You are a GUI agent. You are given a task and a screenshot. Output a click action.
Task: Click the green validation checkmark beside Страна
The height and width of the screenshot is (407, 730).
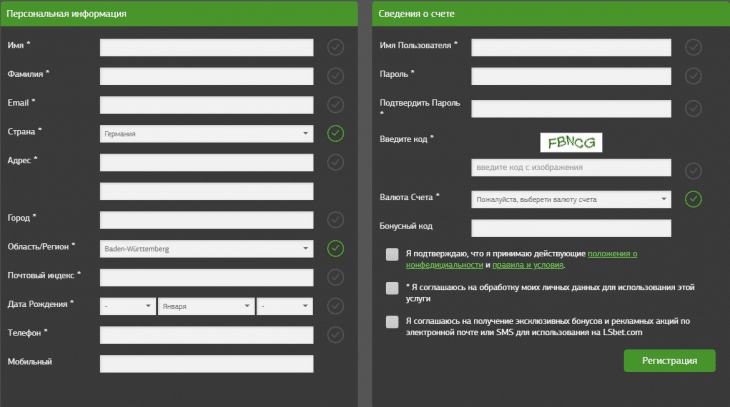click(x=335, y=133)
